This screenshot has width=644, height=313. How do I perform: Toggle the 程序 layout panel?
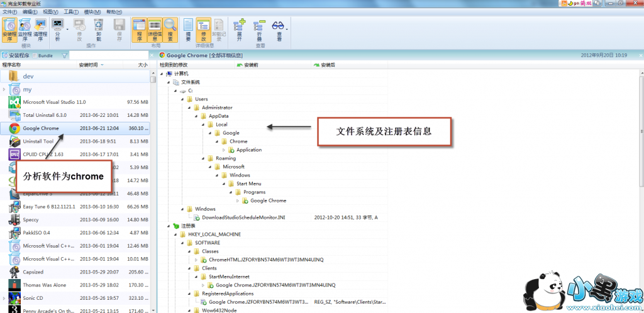[x=139, y=30]
